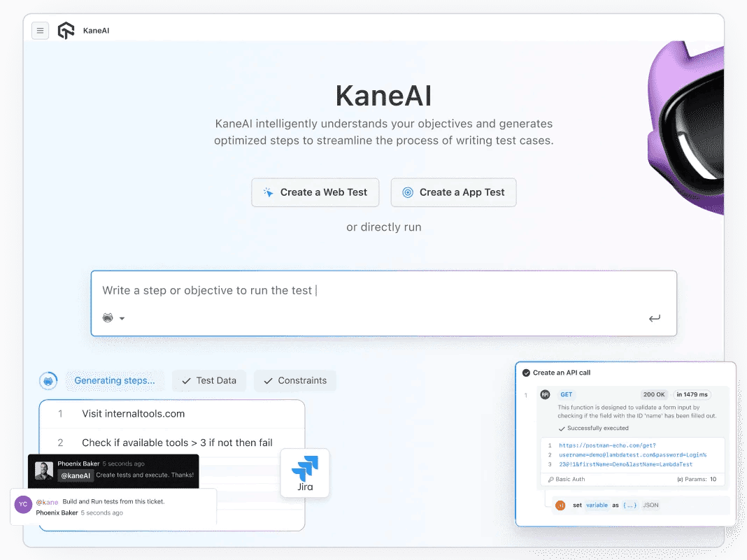Open the agent dropdown arrow in prompt box

point(122,318)
